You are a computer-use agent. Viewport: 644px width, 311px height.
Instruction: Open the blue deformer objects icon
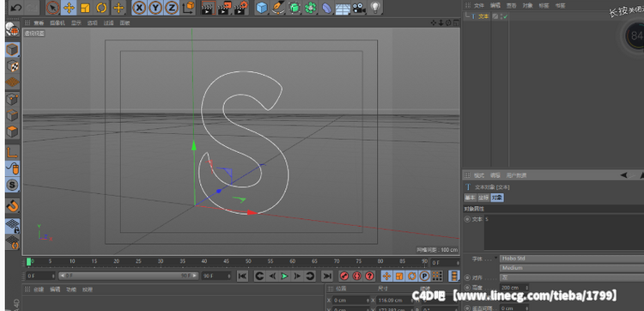tap(326, 8)
